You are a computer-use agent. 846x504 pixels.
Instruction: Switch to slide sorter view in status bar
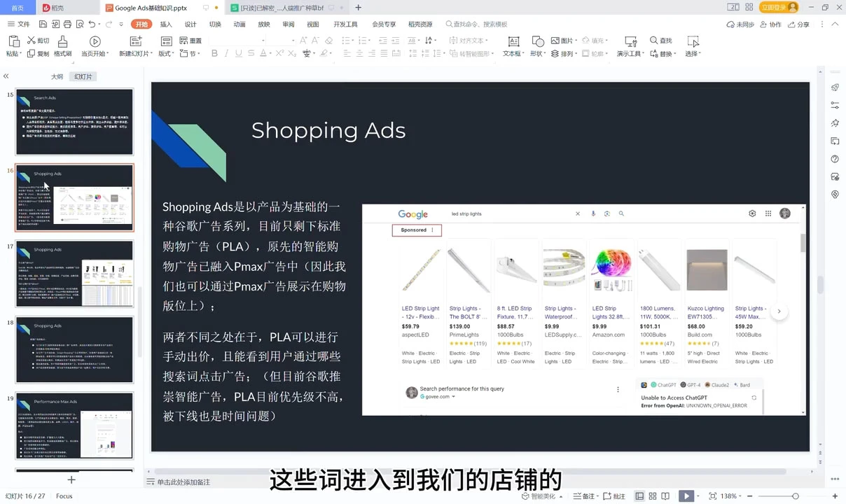point(652,496)
